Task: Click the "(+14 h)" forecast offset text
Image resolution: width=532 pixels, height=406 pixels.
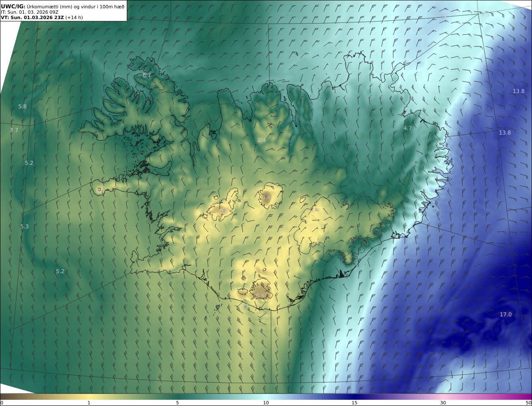Action: coord(74,17)
